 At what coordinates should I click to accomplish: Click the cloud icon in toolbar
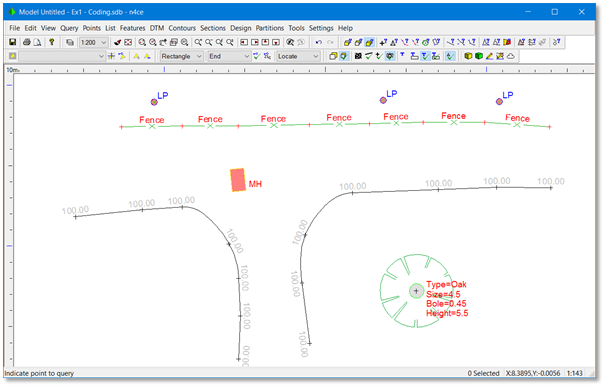511,56
